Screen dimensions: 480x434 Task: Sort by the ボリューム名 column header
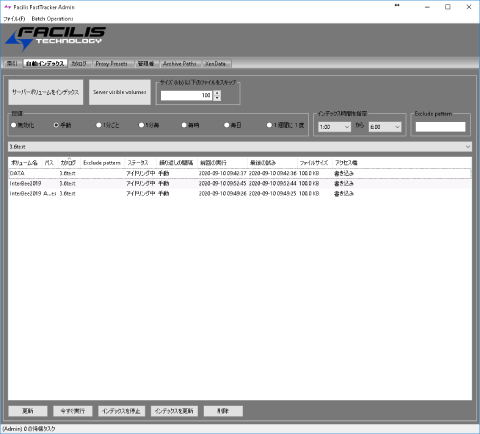click(x=24, y=163)
